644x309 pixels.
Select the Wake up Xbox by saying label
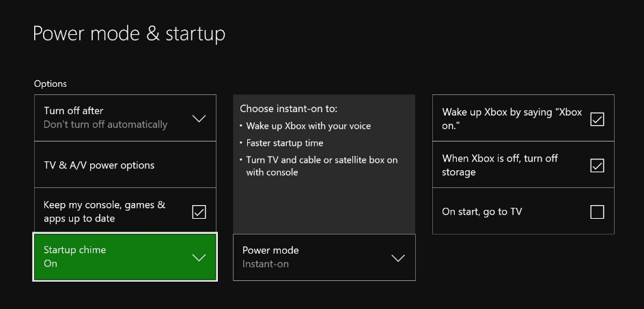click(x=512, y=119)
